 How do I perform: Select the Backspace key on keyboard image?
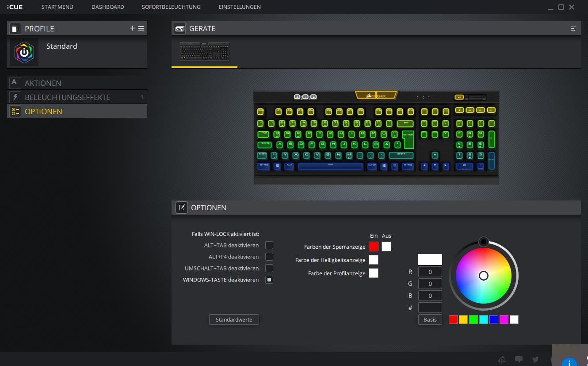pyautogui.click(x=405, y=123)
